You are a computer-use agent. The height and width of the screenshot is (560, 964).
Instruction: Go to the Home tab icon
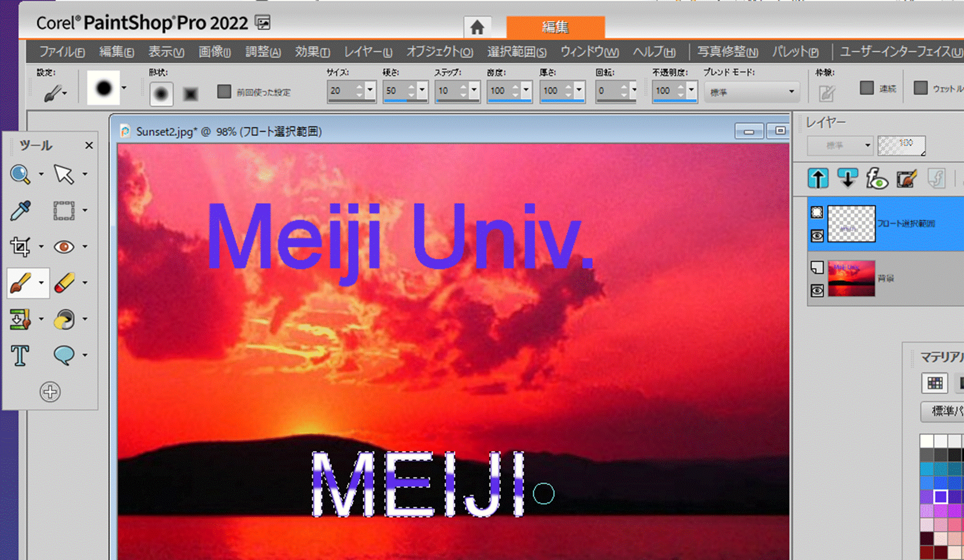(x=477, y=27)
